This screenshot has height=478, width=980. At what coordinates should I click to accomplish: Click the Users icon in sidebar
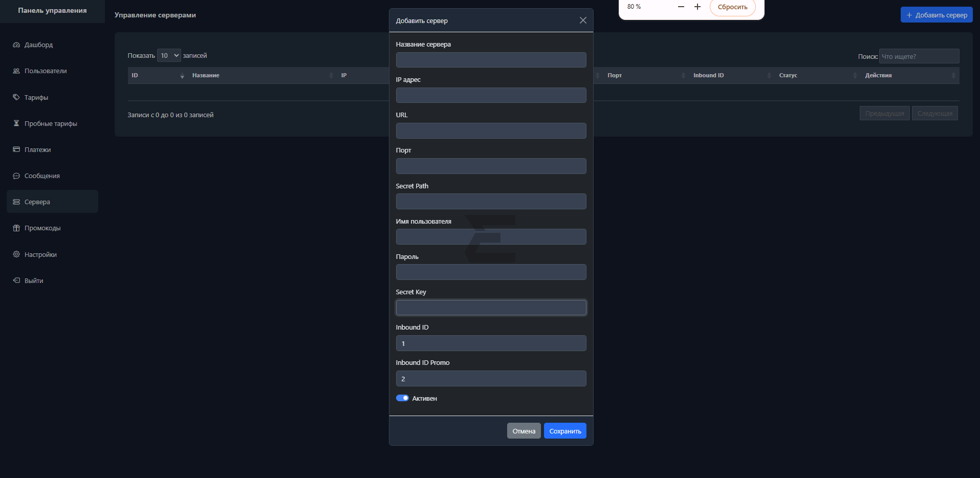(x=16, y=71)
